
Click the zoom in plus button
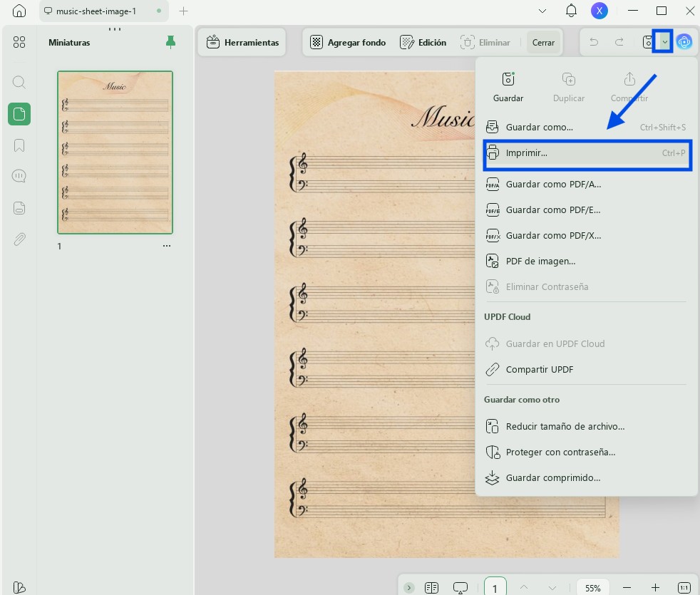pyautogui.click(x=655, y=588)
